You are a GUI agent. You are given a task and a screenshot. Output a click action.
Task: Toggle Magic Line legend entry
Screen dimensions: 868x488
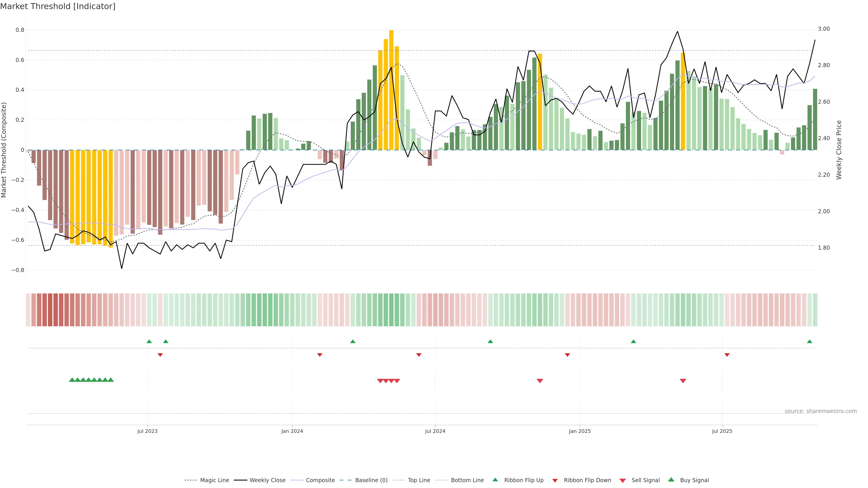[x=214, y=480]
